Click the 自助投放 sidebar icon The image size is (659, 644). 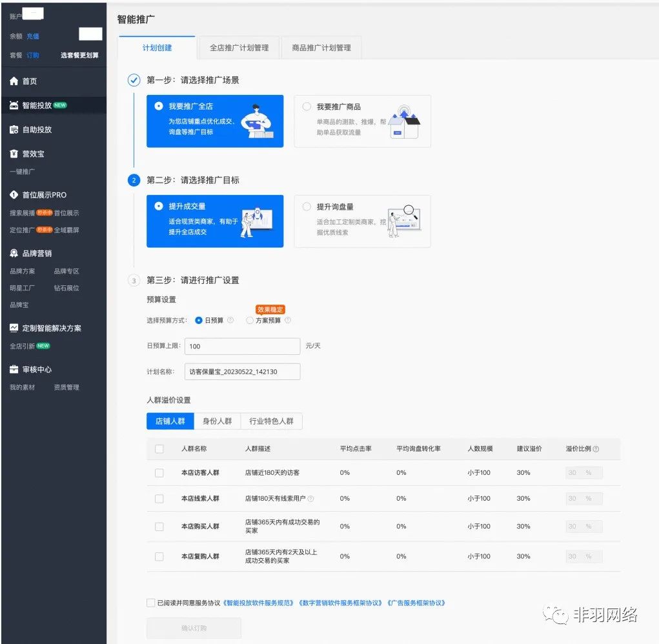pyautogui.click(x=14, y=130)
